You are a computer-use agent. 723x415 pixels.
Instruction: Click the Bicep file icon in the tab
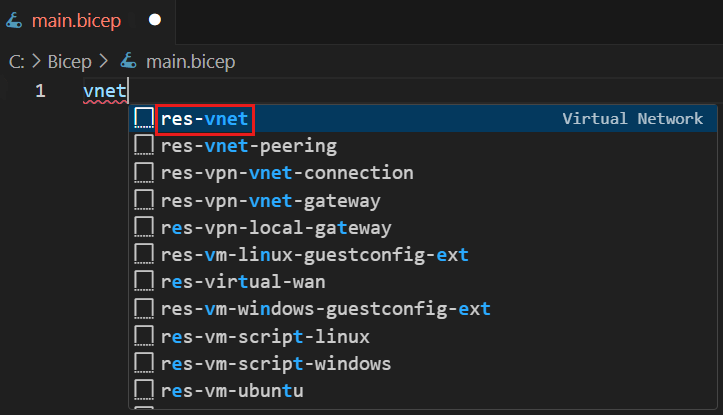[15, 20]
